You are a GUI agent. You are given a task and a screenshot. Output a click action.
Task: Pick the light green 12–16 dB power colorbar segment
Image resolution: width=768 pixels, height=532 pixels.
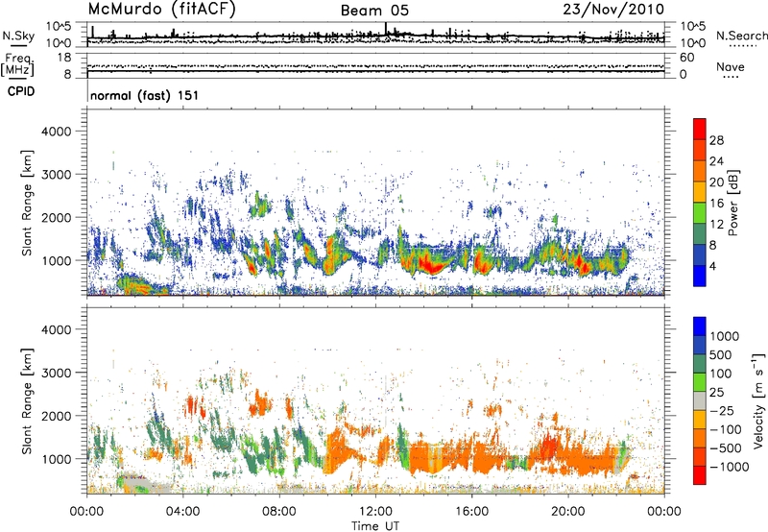click(x=700, y=212)
